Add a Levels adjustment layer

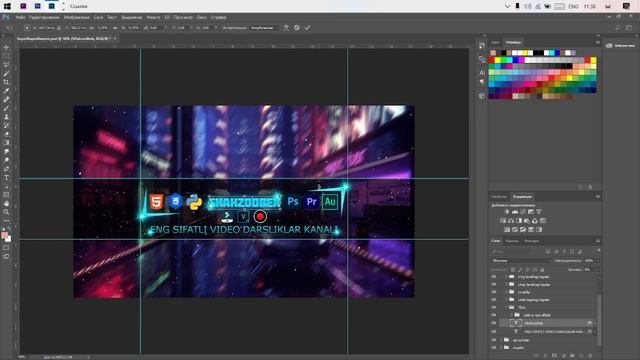(x=515, y=212)
